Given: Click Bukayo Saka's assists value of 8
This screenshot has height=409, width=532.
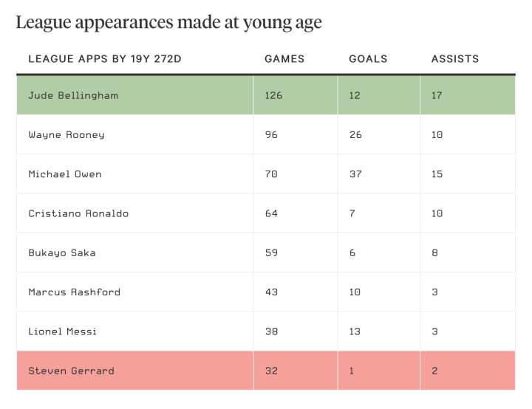Looking at the screenshot, I should (434, 252).
